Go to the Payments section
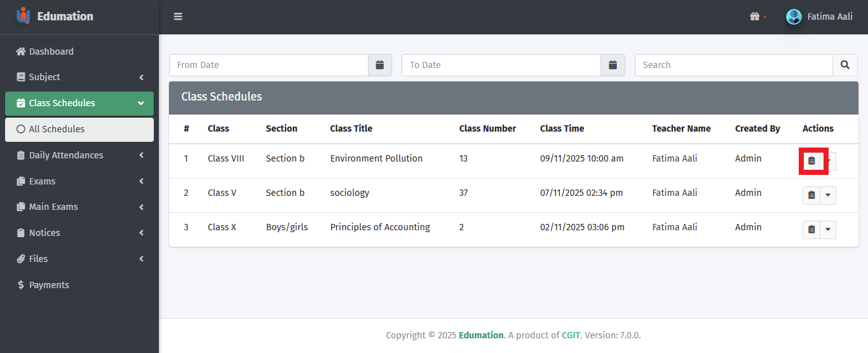Image resolution: width=868 pixels, height=353 pixels. (49, 285)
